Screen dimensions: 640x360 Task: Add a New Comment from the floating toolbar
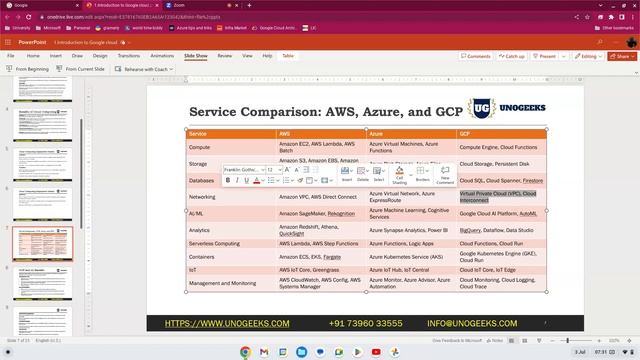(x=445, y=175)
